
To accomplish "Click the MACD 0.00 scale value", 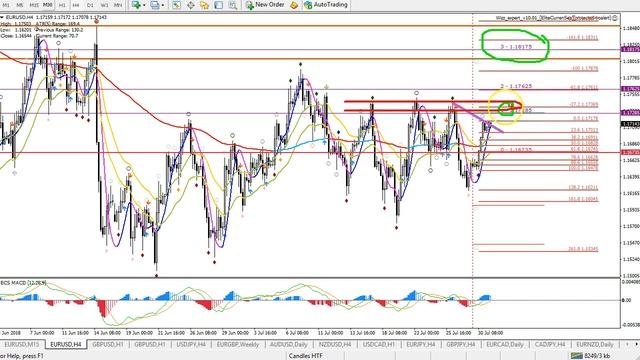I will coord(626,300).
